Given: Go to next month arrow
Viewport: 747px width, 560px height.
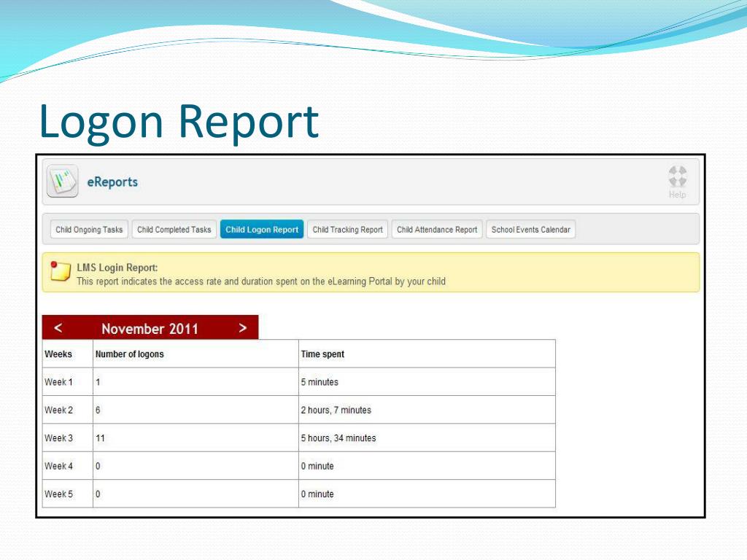Looking at the screenshot, I should pyautogui.click(x=242, y=327).
